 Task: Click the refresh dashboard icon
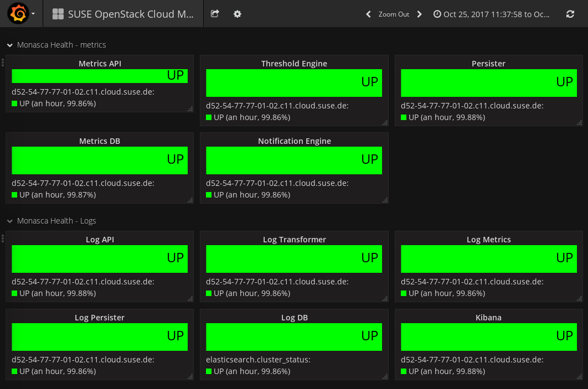[570, 14]
